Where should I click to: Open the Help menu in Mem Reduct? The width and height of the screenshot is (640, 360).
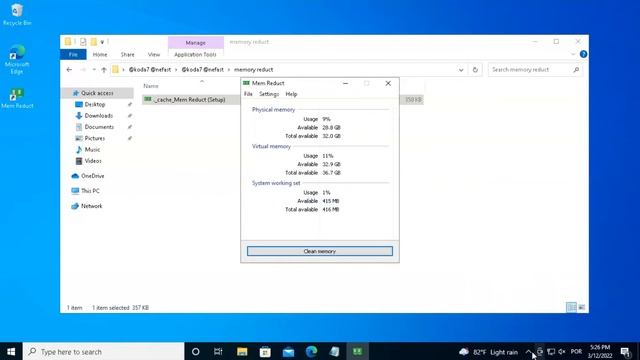[x=291, y=94]
